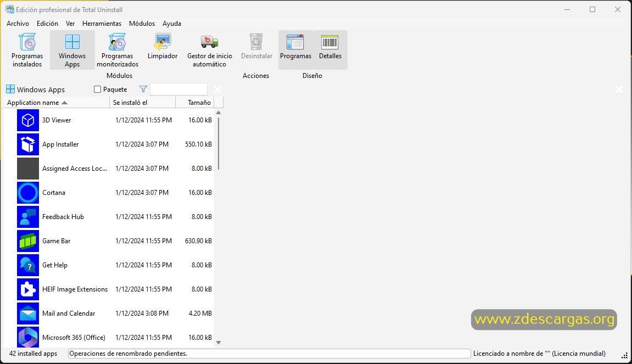Click in the filter search field
Viewport: 632px width, 364px height.
(178, 89)
